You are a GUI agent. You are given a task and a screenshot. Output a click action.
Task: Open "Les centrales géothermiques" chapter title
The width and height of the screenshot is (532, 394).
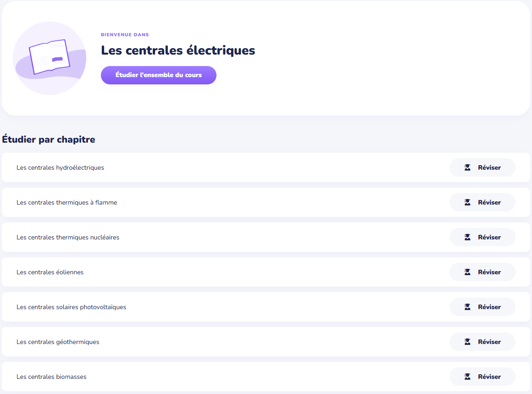tap(58, 342)
